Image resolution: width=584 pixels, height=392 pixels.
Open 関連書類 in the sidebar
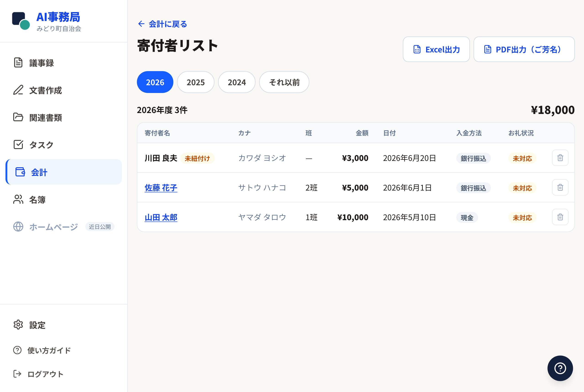[x=64, y=117]
